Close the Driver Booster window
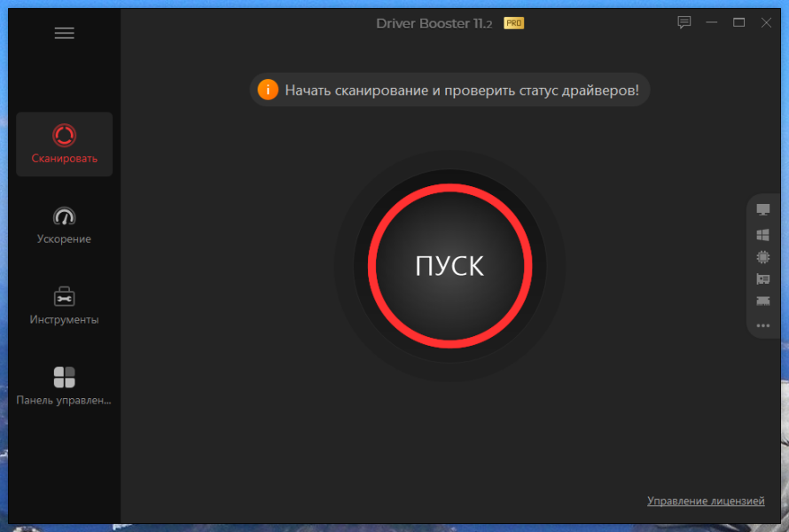Image resolution: width=789 pixels, height=532 pixels. pos(766,22)
